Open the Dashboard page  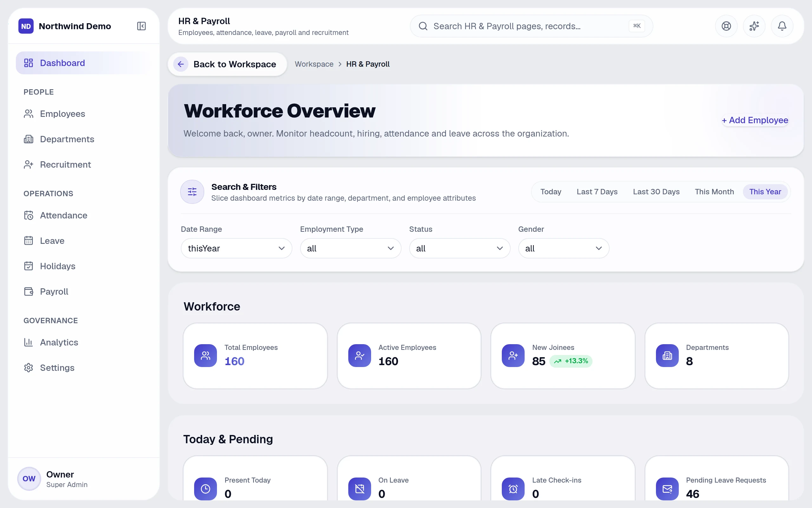click(83, 63)
